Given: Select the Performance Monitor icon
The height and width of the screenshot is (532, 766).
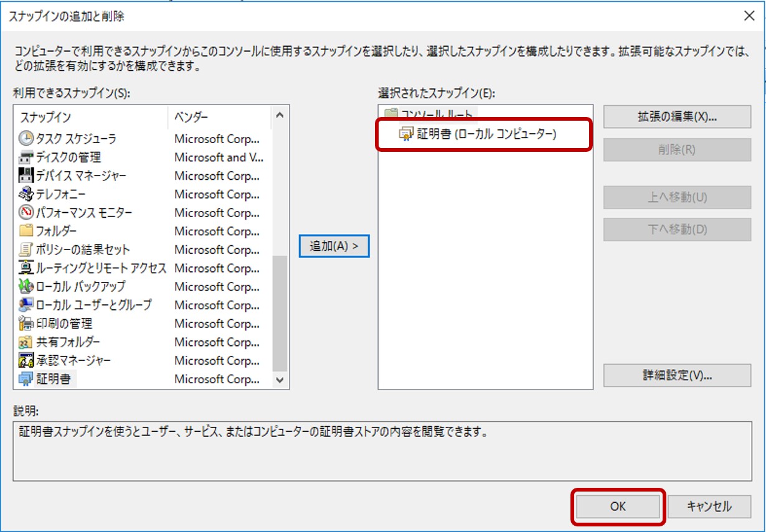Looking at the screenshot, I should pos(26,213).
